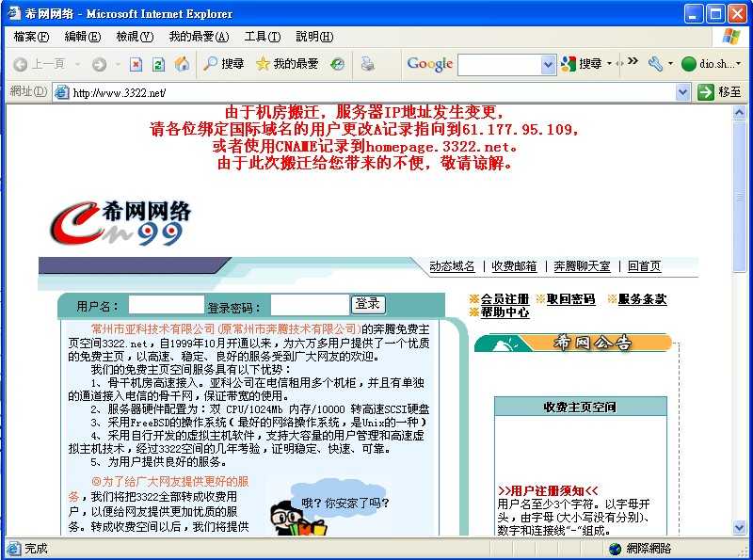Click the status bar page done icon
The height and width of the screenshot is (560, 753).
(x=14, y=549)
